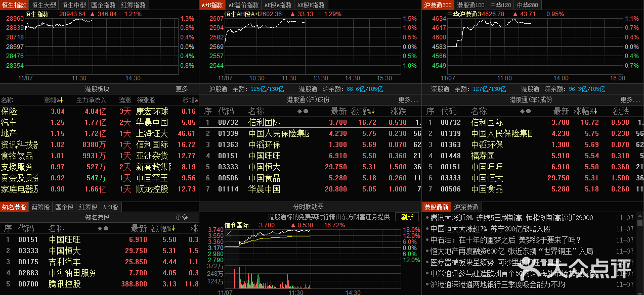
Task: Open news 中石油：在十年的噩梦之后
Action: [x=506, y=240]
